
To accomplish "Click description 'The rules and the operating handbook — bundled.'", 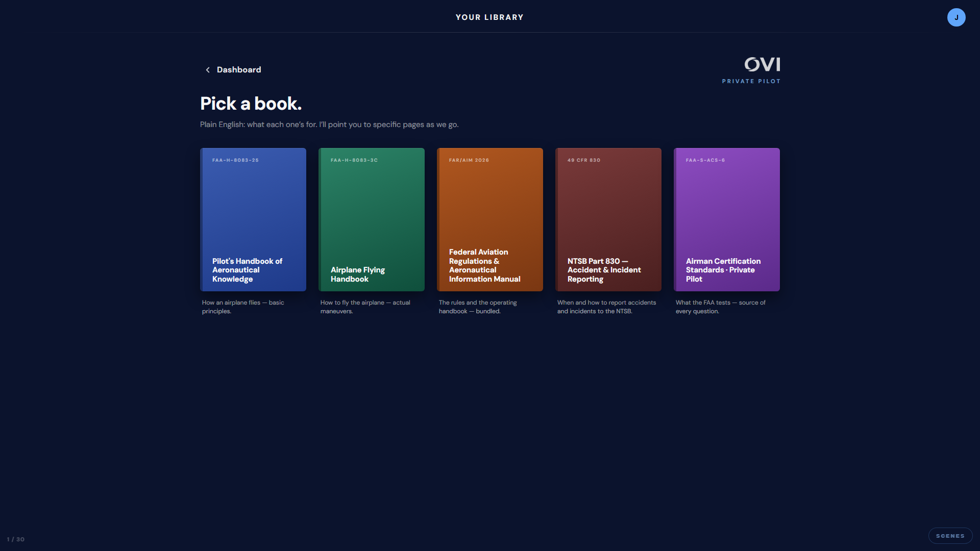I will [478, 307].
